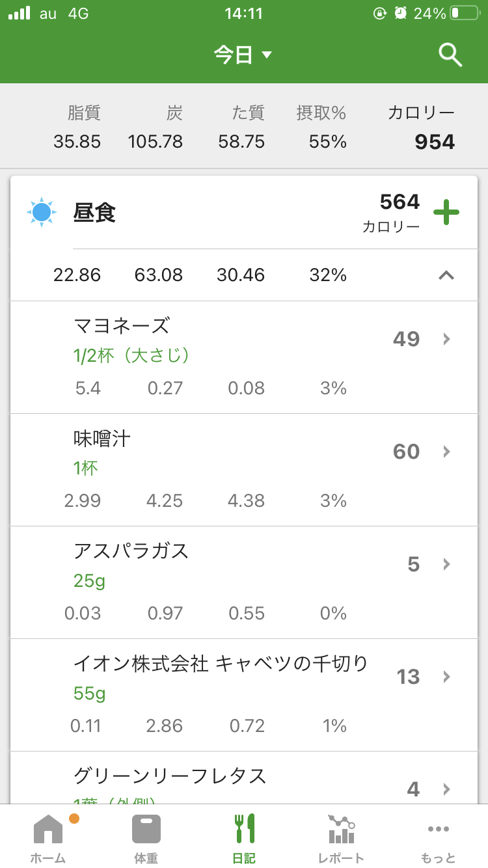This screenshot has width=488, height=868.
Task: Select the 日記 fork and knife icon
Action: tap(244, 828)
